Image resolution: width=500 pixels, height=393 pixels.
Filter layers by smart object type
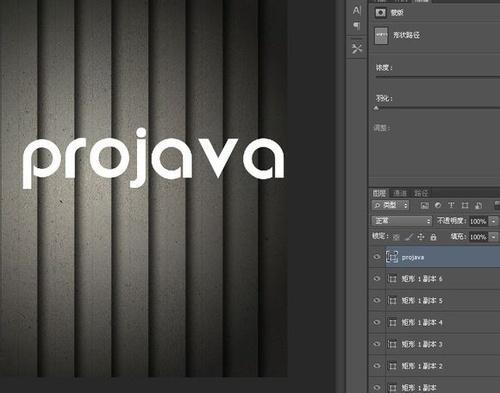[478, 205]
